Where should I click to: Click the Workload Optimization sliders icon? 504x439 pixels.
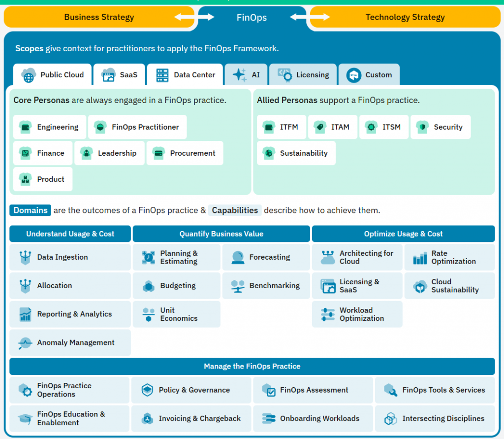click(328, 314)
